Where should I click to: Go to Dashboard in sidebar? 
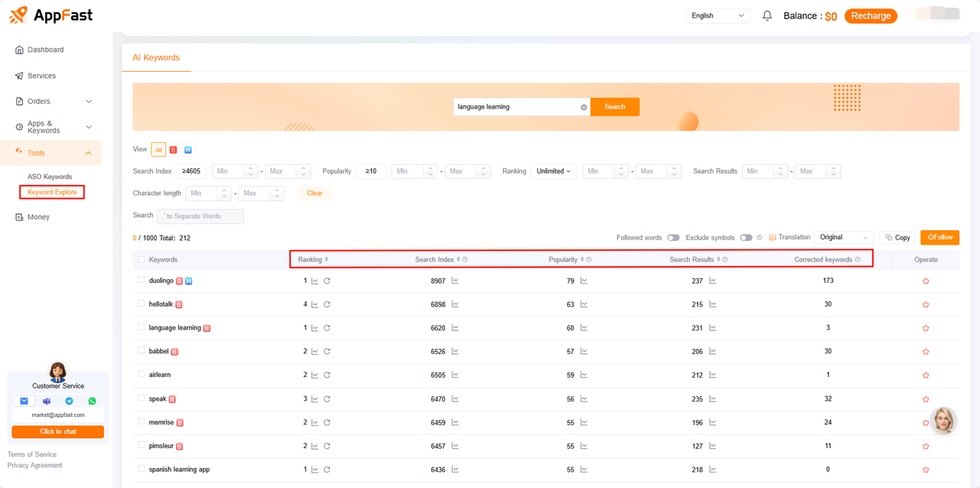pos(45,50)
